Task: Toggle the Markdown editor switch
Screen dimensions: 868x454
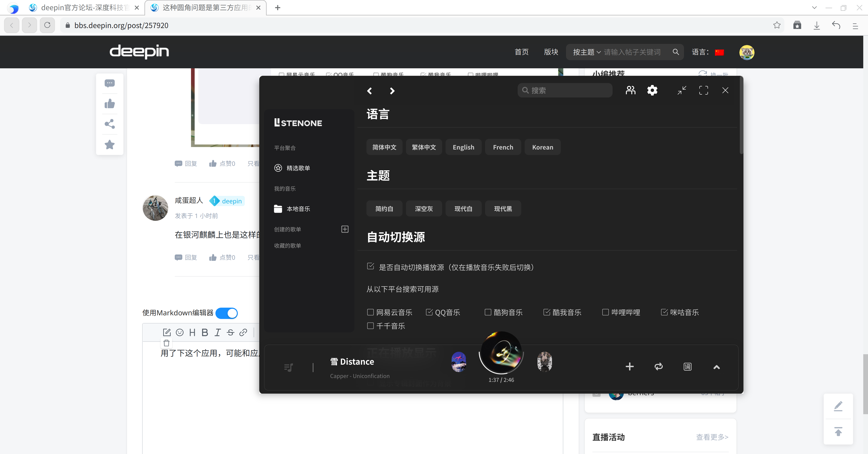Action: tap(227, 313)
